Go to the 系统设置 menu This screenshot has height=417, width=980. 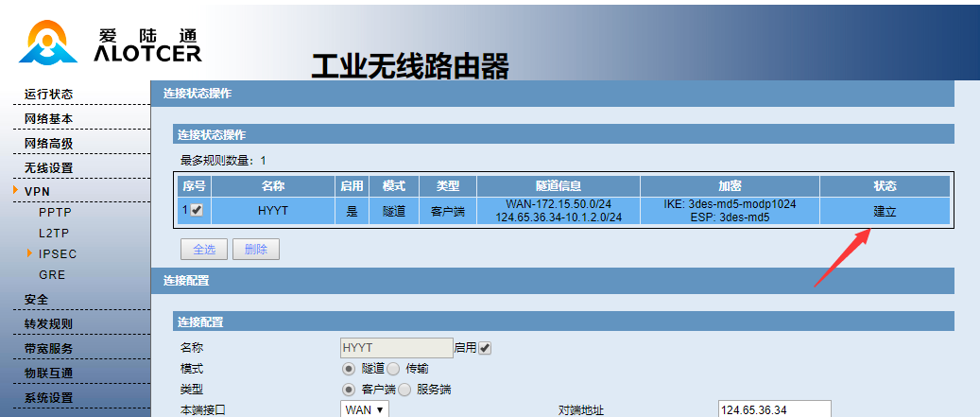click(49, 397)
